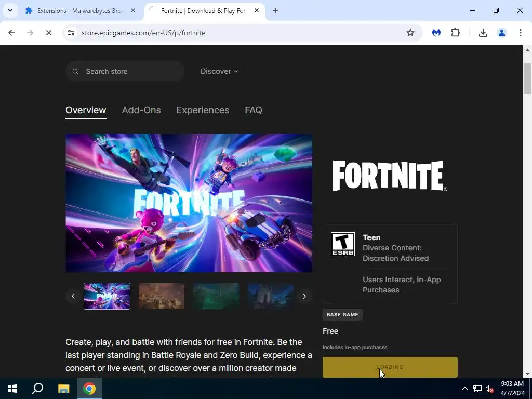Viewport: 532px width, 399px height.
Task: Close the Fortnite tab
Action: tap(257, 10)
